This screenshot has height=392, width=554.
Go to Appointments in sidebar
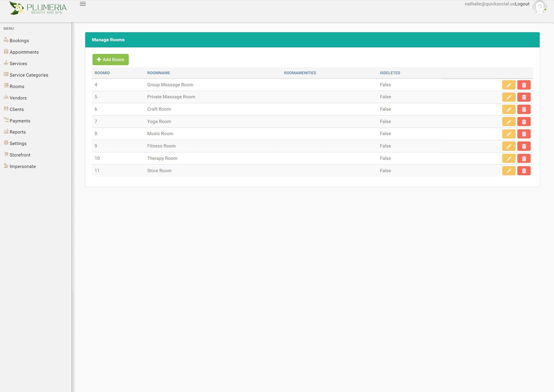point(24,52)
